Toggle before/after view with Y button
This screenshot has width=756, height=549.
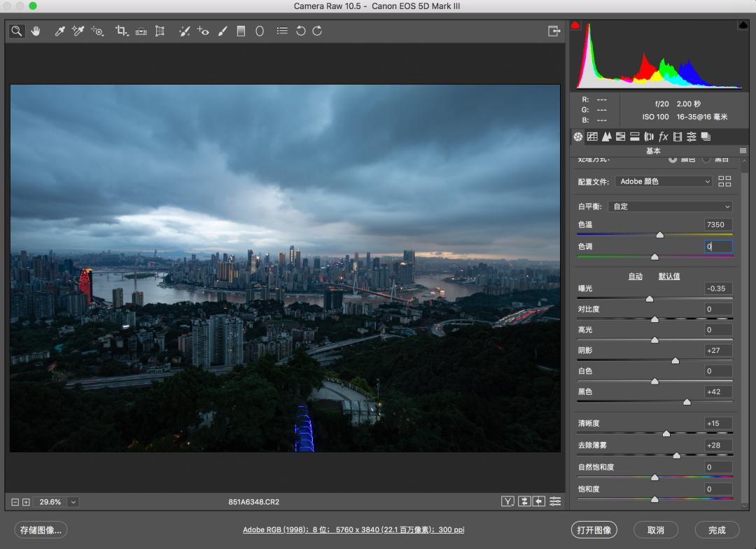pos(507,501)
